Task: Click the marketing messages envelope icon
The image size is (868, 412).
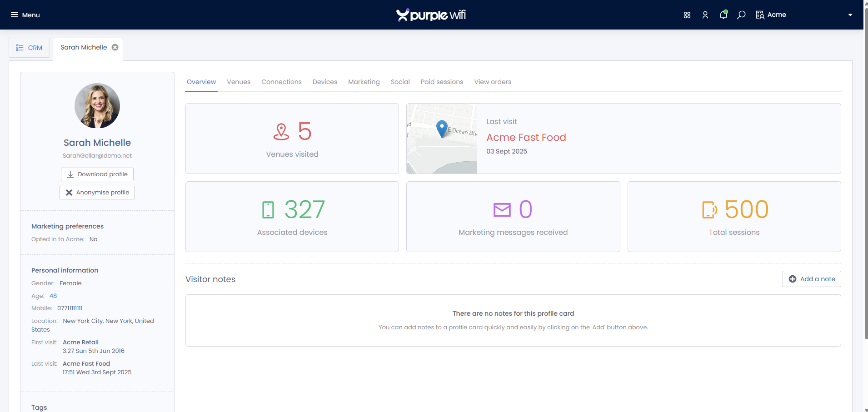Action: [502, 210]
